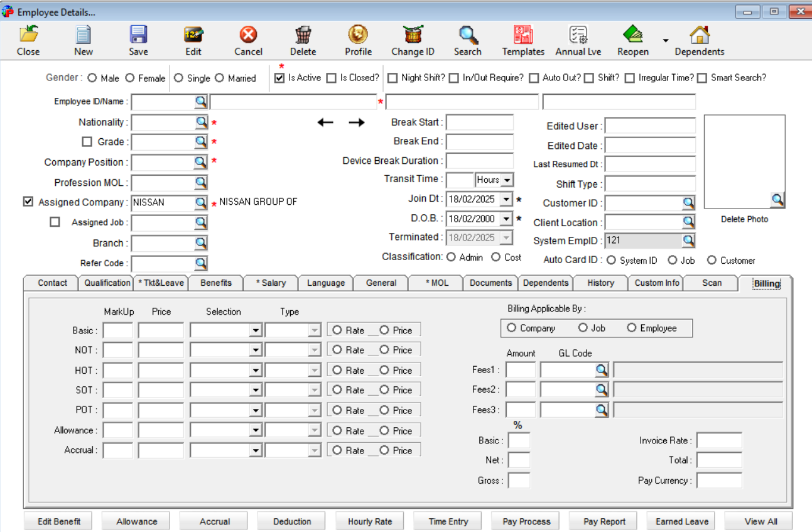Open the Hourly Rate button
The height and width of the screenshot is (532, 812).
pos(370,521)
